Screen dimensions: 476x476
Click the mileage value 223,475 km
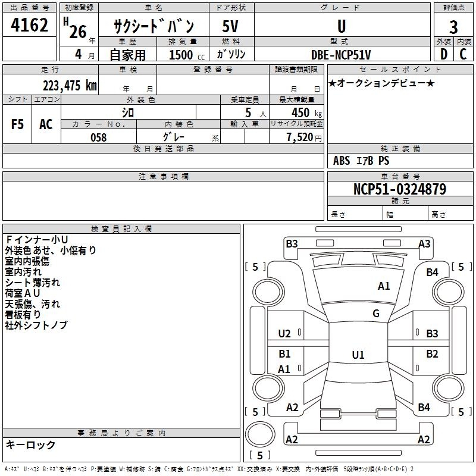coord(70,85)
